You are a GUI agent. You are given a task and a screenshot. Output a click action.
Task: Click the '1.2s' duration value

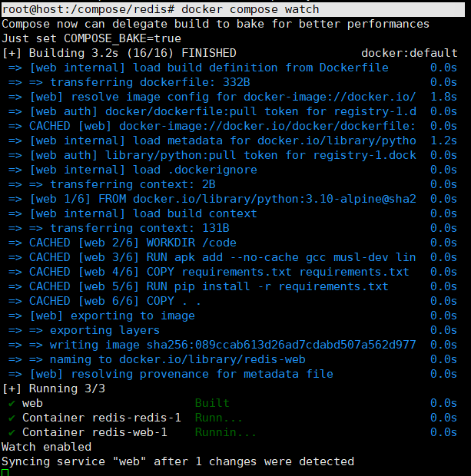(x=443, y=140)
